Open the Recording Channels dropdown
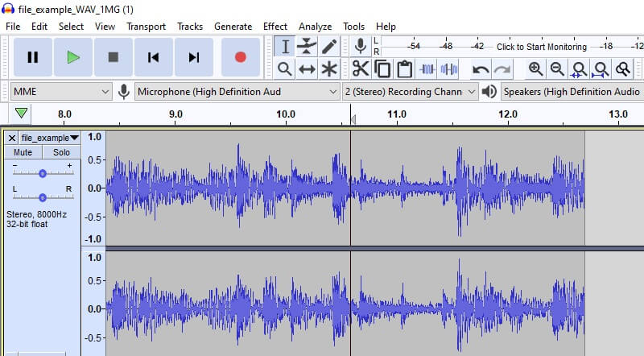 click(x=410, y=92)
